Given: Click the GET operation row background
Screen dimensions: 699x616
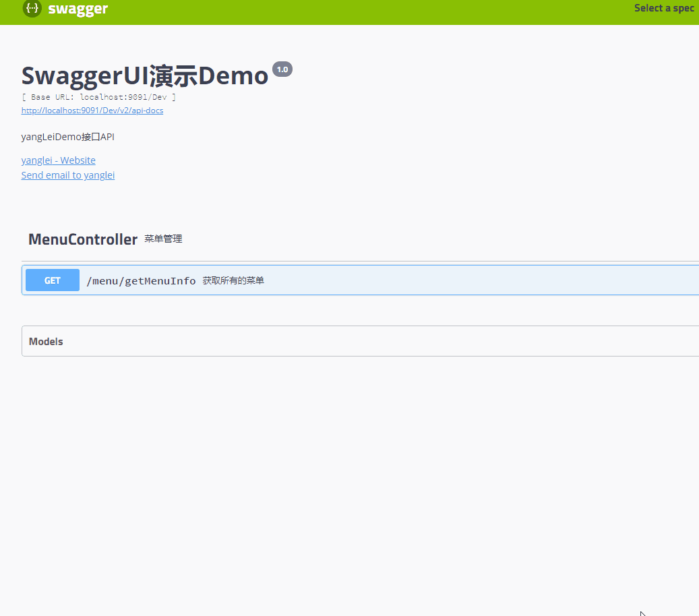Looking at the screenshot, I should tap(472, 280).
